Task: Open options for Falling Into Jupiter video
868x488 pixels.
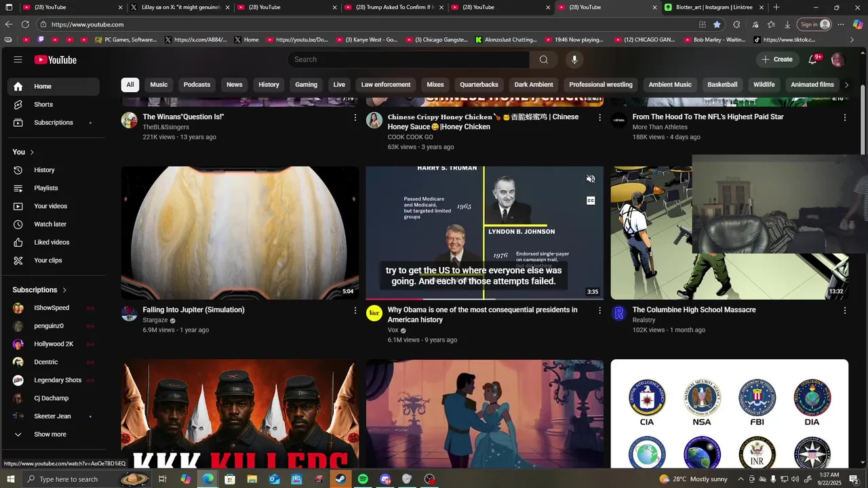Action: click(355, 310)
